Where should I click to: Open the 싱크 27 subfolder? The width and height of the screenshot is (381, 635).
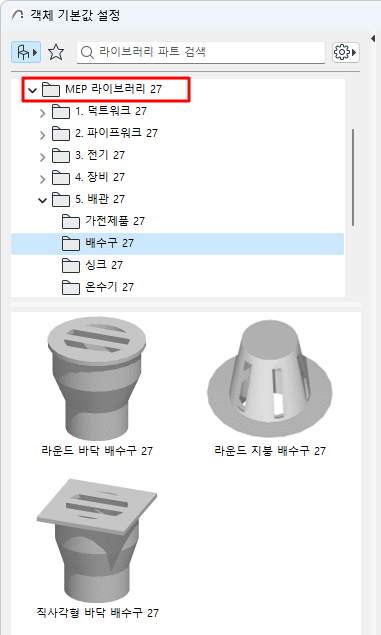click(177, 265)
